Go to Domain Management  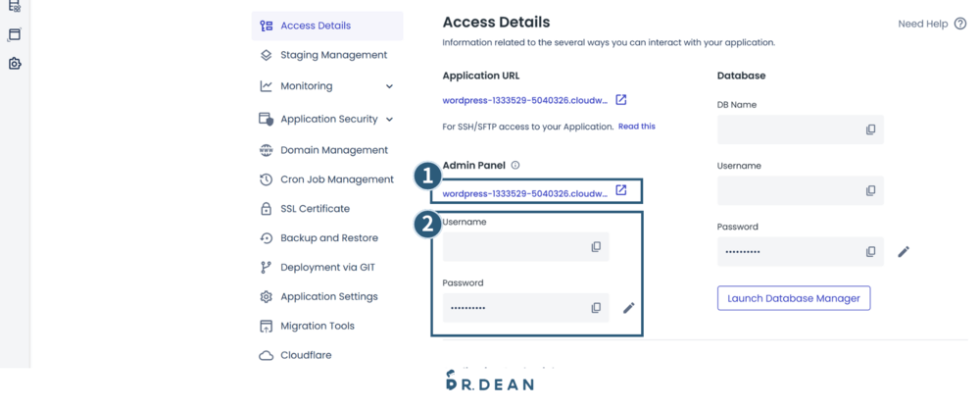[x=333, y=150]
